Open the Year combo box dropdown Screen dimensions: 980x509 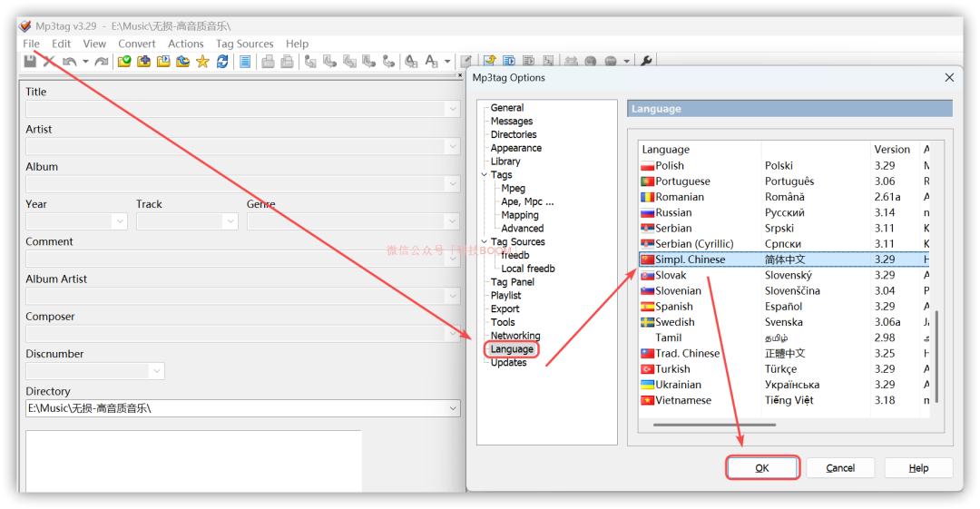[x=120, y=221]
